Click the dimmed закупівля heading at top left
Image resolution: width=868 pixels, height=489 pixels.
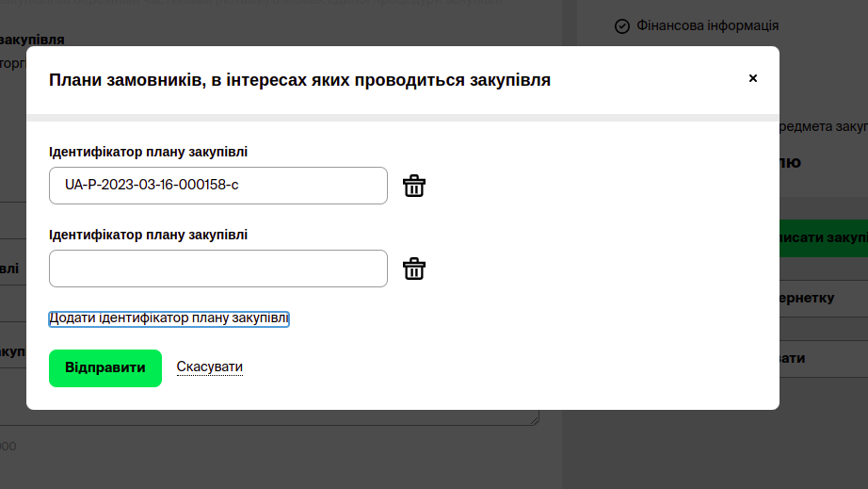[x=32, y=40]
